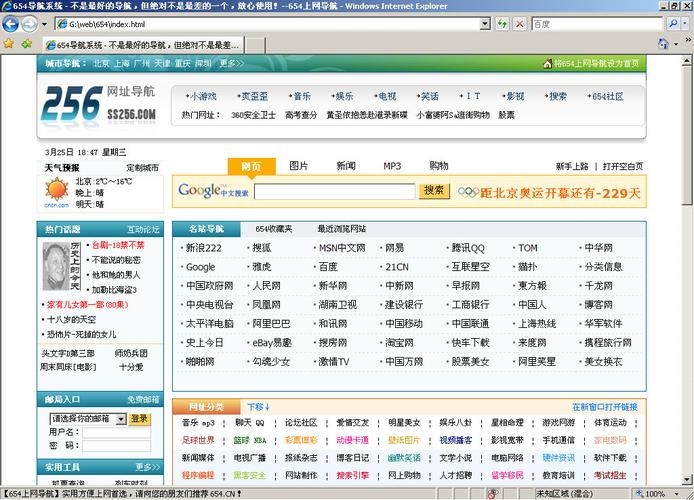The image size is (694, 500).
Task: Click the 密码 password field
Action: coord(116,446)
